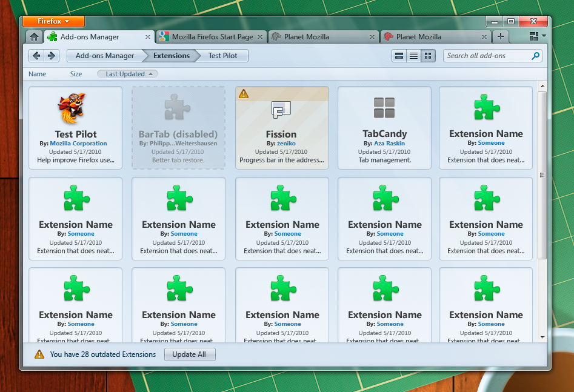Click the Fission extension icon
The width and height of the screenshot is (574, 392).
[281, 110]
